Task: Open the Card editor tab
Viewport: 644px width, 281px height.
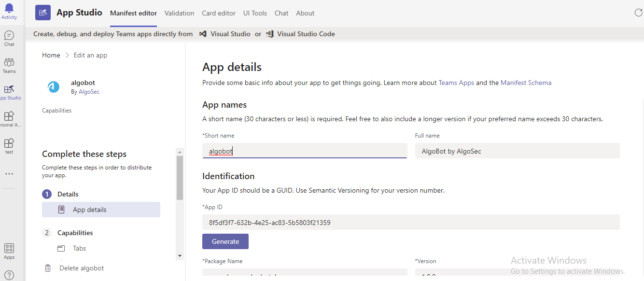Action: (x=219, y=13)
